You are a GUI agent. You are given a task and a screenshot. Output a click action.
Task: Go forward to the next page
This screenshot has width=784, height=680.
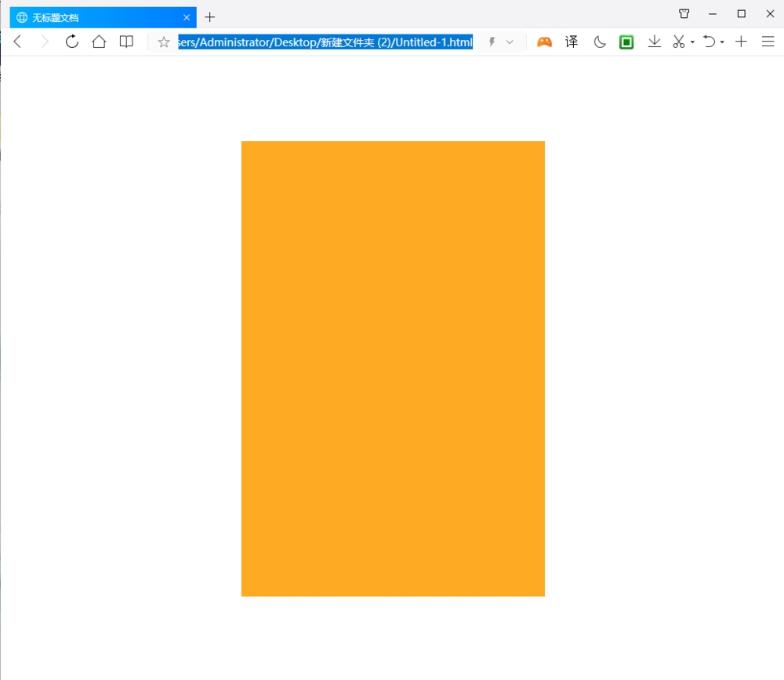pos(45,42)
